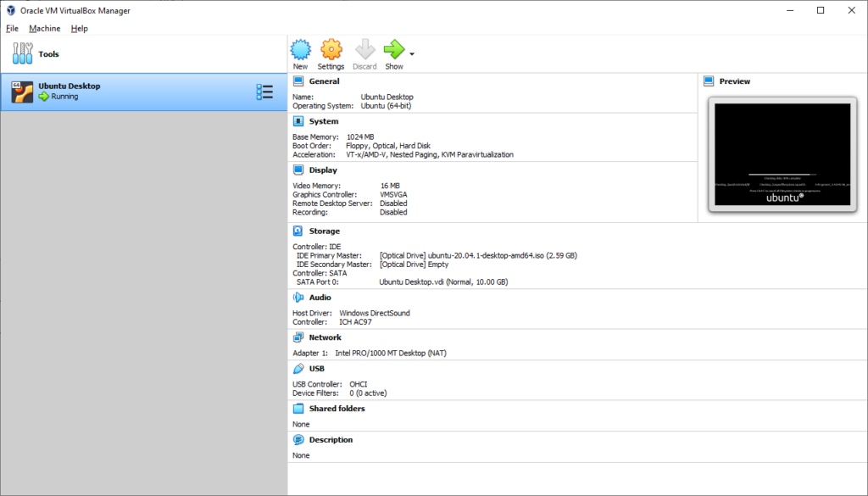
Task: Open the Settings gear icon
Action: (331, 49)
